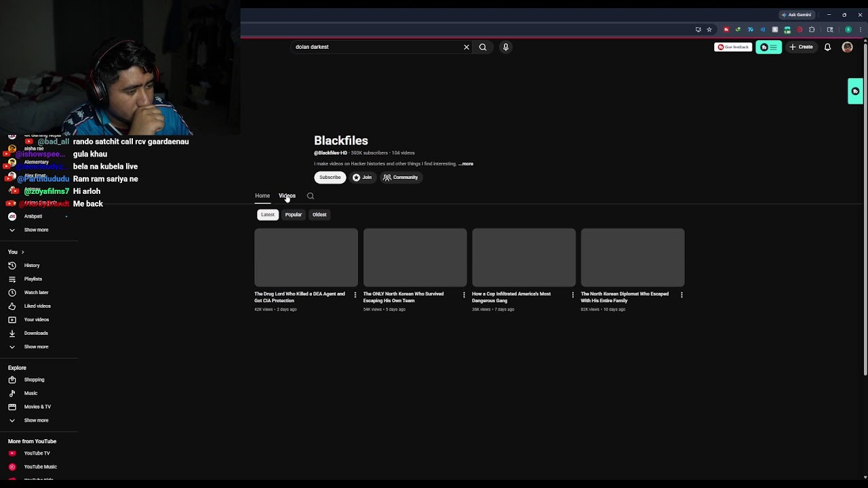
Task: Search within the Blackfiles channel
Action: [x=311, y=196]
